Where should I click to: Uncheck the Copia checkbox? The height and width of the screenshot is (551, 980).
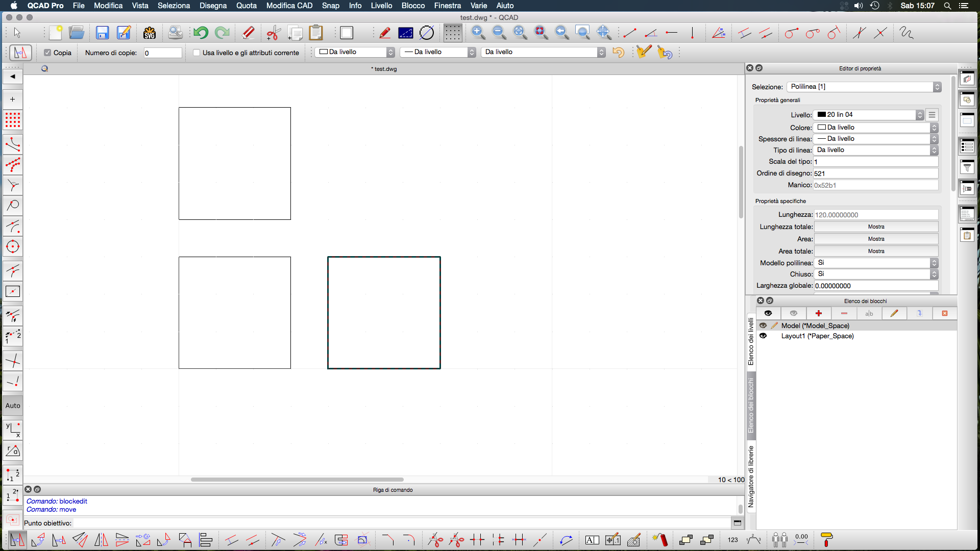click(47, 53)
